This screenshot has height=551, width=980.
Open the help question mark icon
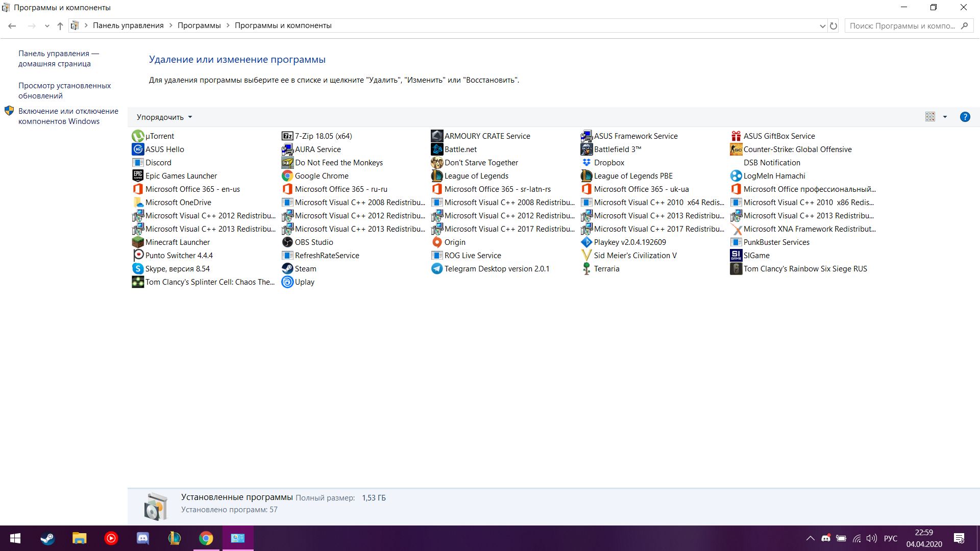[x=965, y=117]
